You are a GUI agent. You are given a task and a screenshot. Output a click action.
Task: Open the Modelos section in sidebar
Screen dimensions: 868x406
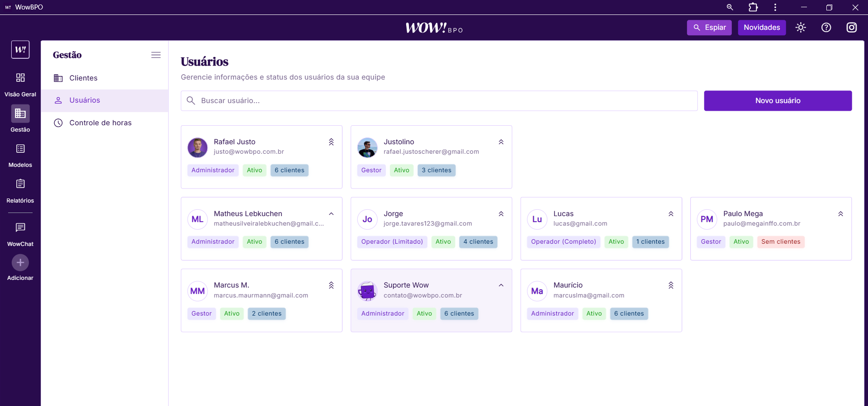pyautogui.click(x=20, y=149)
